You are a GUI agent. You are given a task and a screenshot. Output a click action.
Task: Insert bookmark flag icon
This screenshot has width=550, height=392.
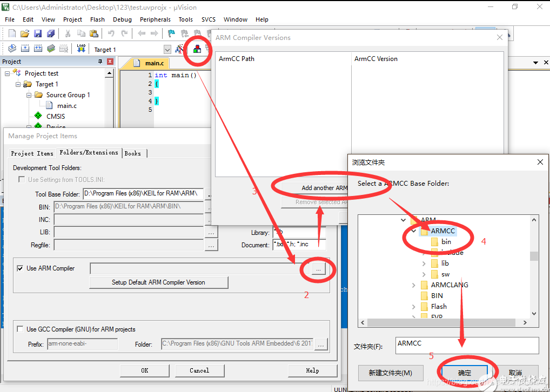click(171, 33)
